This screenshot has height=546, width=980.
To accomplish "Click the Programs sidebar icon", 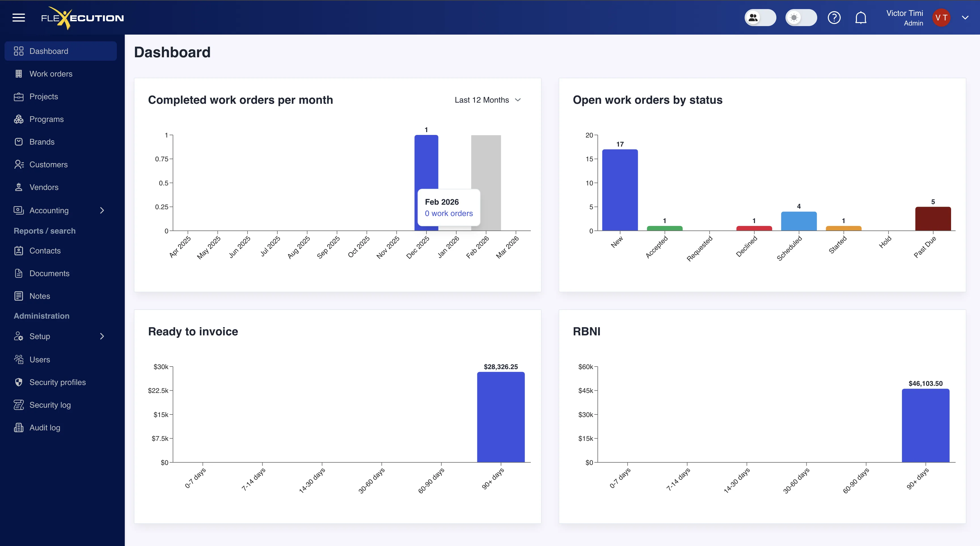I will pyautogui.click(x=19, y=119).
